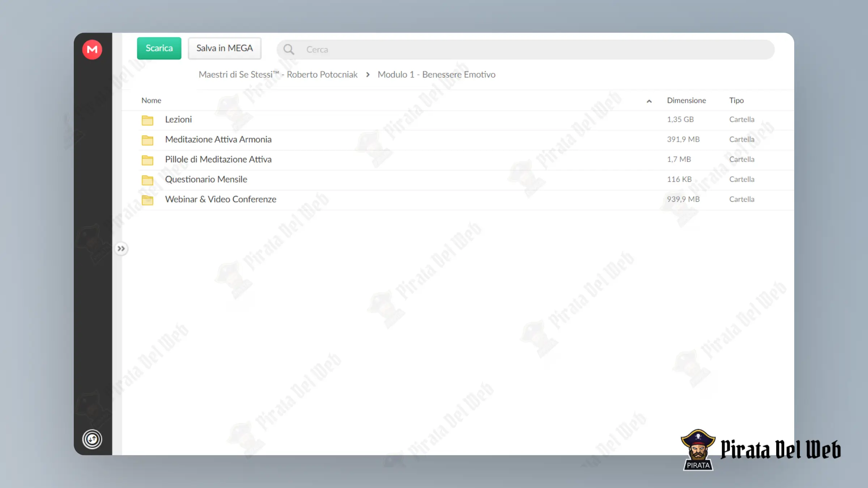Click the green Scarica button

tap(159, 48)
